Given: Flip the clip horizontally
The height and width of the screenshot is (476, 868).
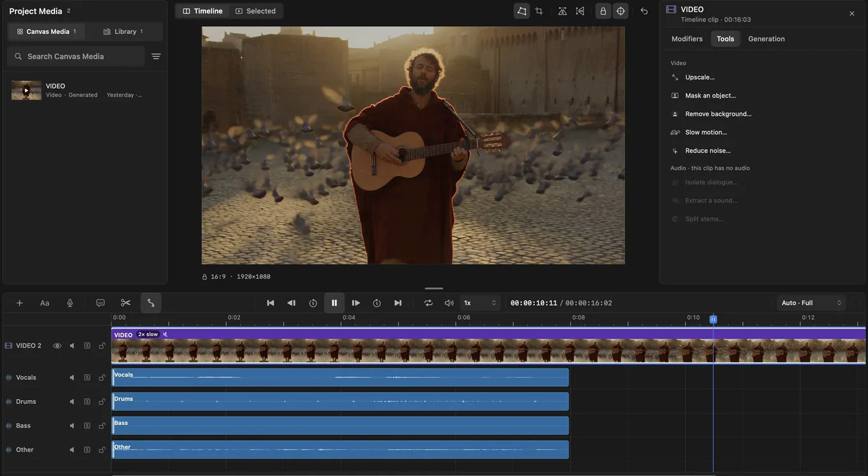Looking at the screenshot, I should 562,11.
